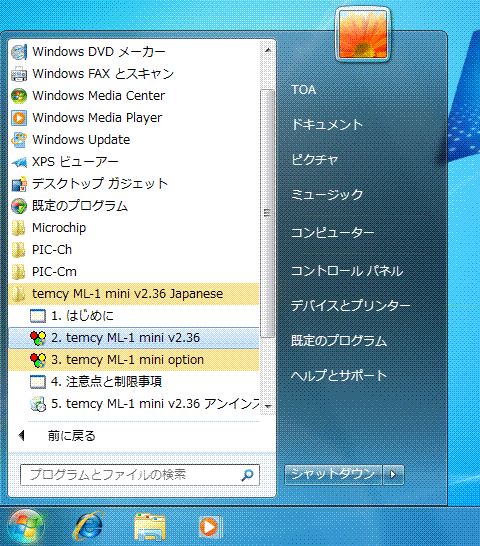Open Windows Media Center icon
The image size is (480, 546).
pos(19,96)
